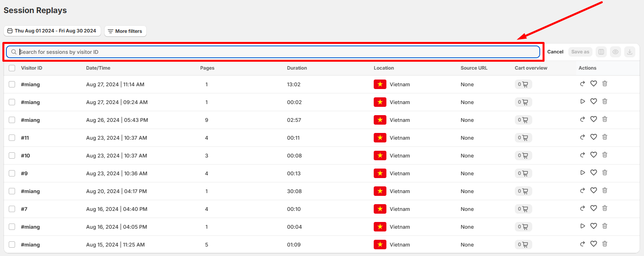Heart the Aug 15, 2024 11:25 AM session
Viewport: 644px width, 256px height.
(x=593, y=244)
